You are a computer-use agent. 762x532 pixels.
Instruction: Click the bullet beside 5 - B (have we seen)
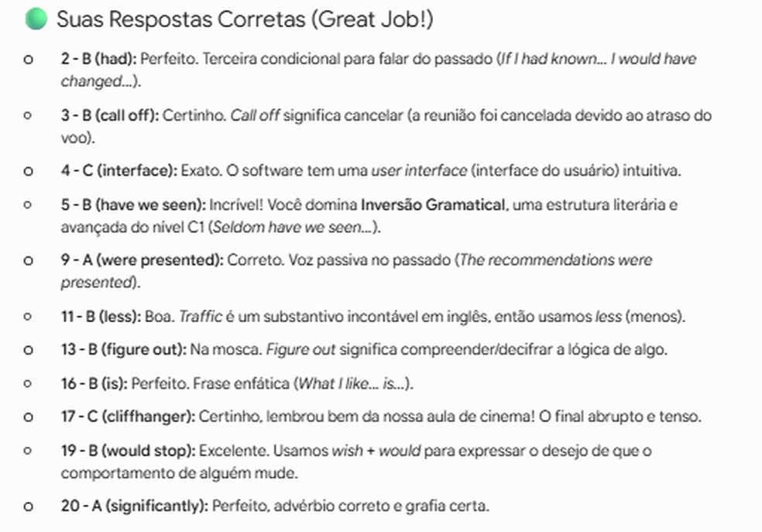[x=28, y=205]
